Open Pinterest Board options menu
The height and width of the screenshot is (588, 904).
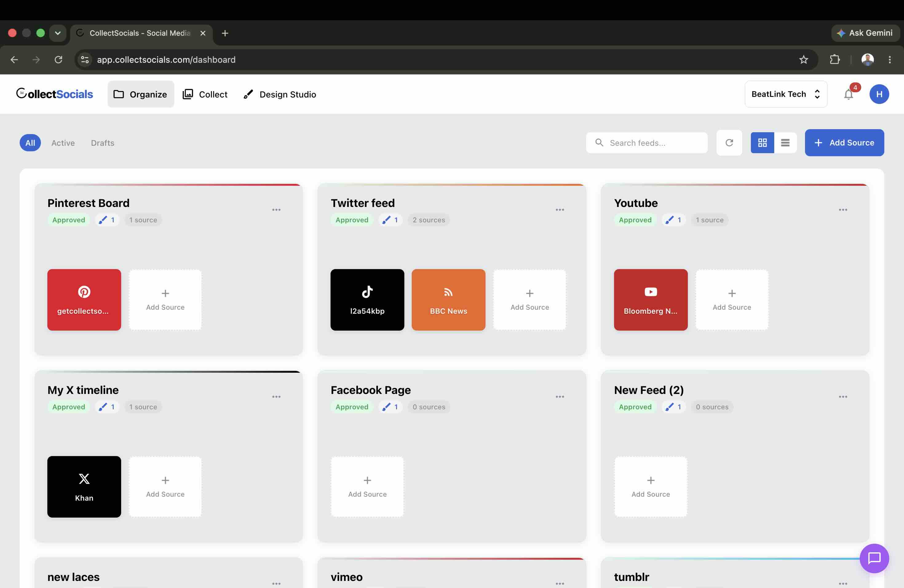coord(276,210)
